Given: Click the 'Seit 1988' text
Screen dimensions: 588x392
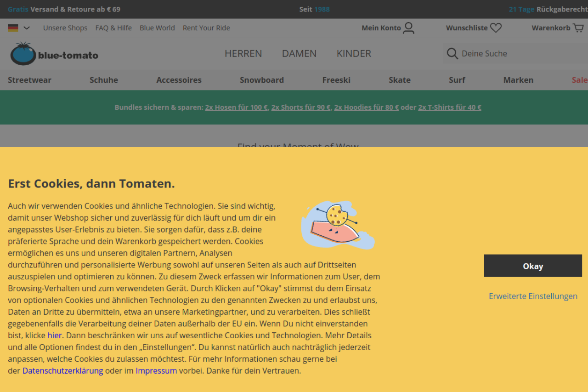Looking at the screenshot, I should [x=315, y=9].
